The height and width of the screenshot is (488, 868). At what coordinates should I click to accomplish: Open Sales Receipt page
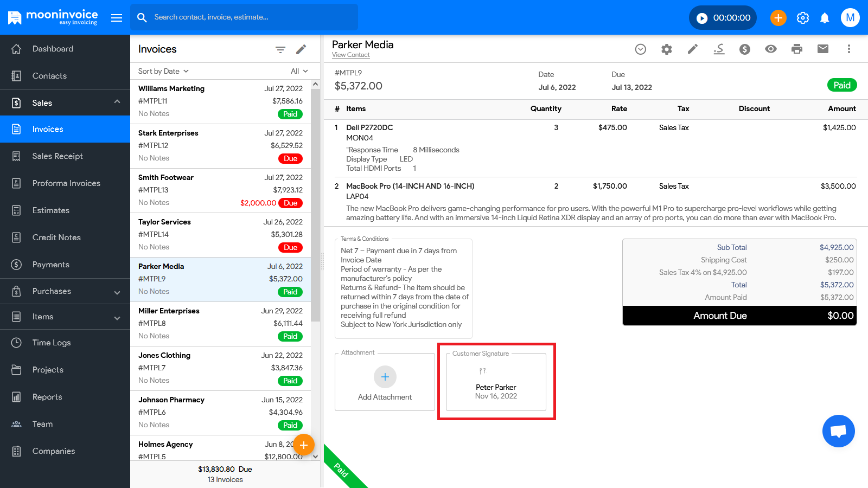click(65, 156)
